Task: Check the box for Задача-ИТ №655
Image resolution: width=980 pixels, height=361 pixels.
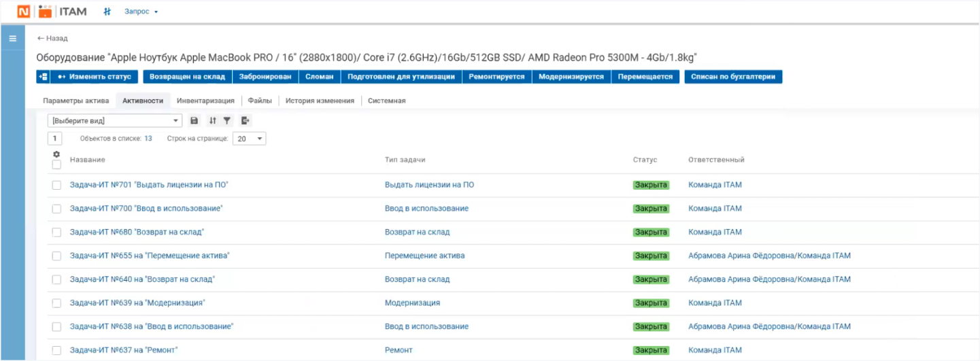Action: coord(56,256)
